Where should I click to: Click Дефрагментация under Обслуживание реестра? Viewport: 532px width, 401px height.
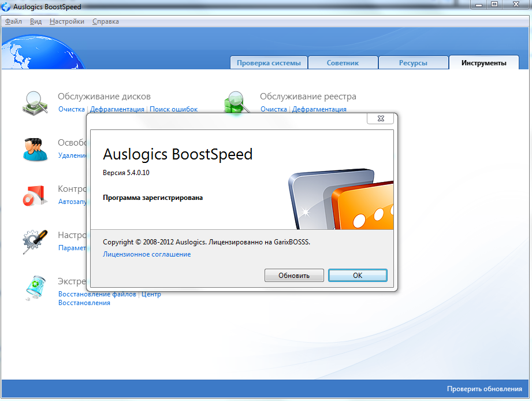click(319, 109)
